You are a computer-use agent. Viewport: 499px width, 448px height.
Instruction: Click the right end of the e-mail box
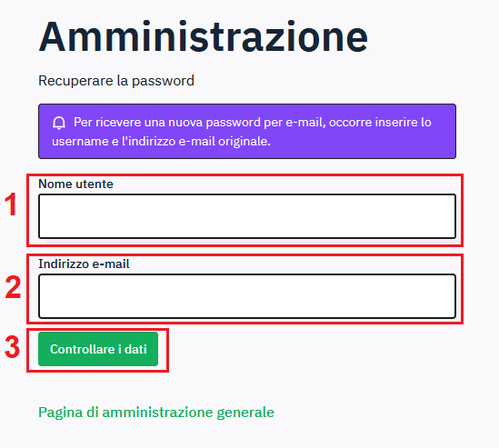coord(445,296)
